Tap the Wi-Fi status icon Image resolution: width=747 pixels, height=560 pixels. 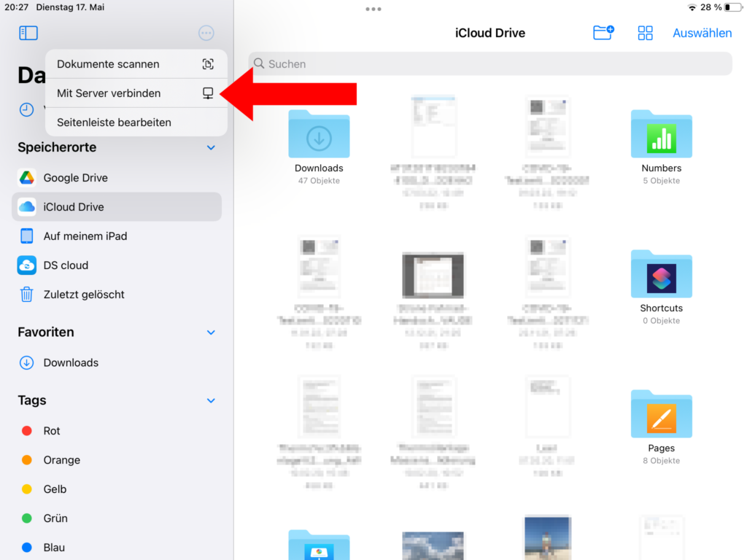coord(692,7)
